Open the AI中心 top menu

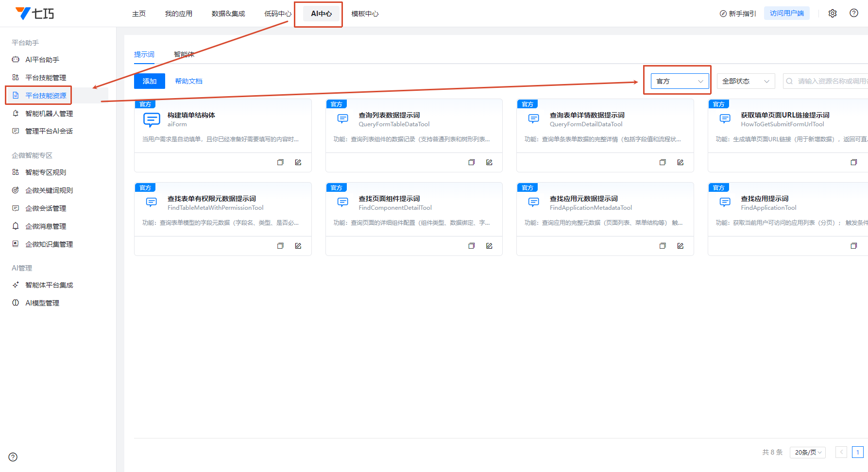(321, 14)
